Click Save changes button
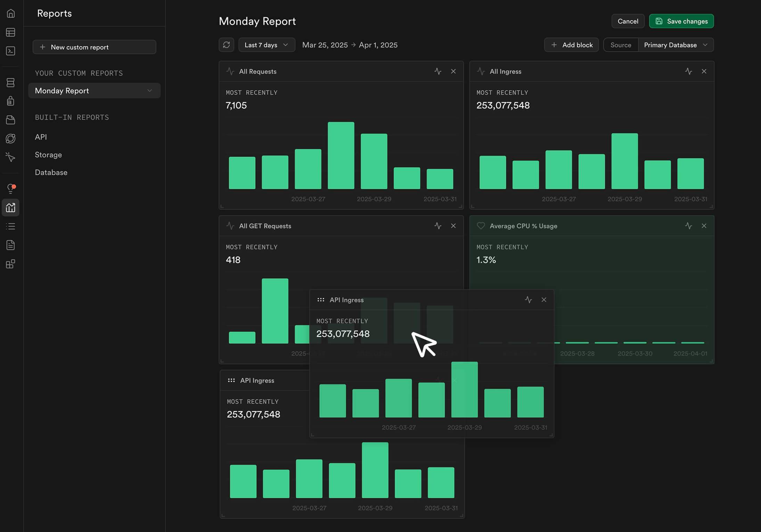This screenshot has width=761, height=532. [681, 21]
